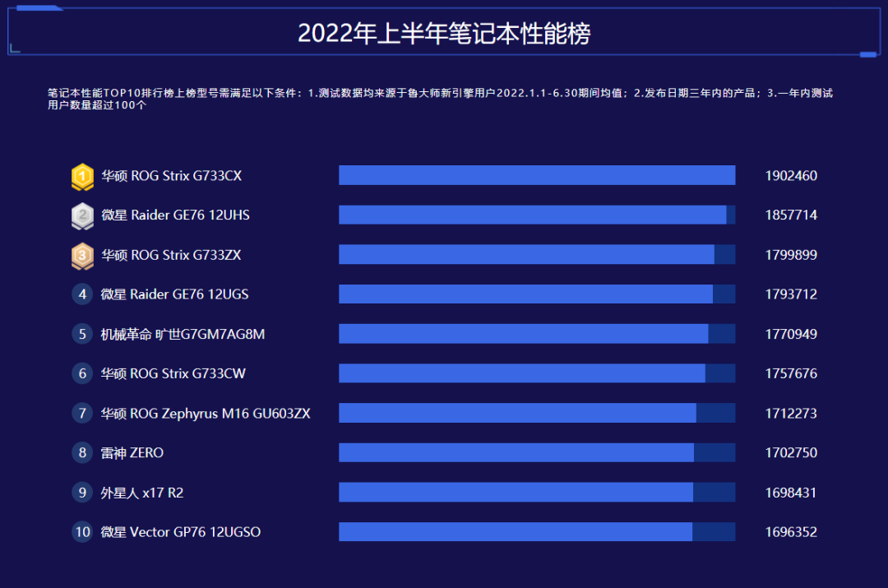This screenshot has height=588, width=888.
Task: Click the score value 1770949
Action: 791,334
